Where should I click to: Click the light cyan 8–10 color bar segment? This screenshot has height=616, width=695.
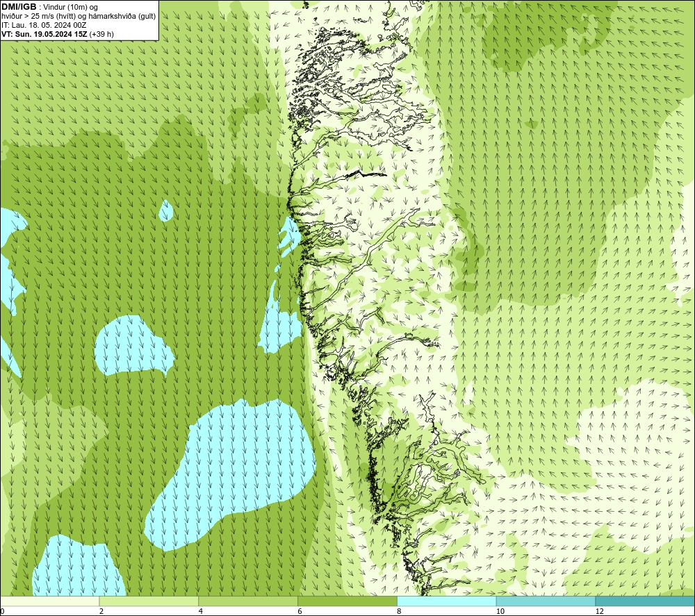[447, 601]
